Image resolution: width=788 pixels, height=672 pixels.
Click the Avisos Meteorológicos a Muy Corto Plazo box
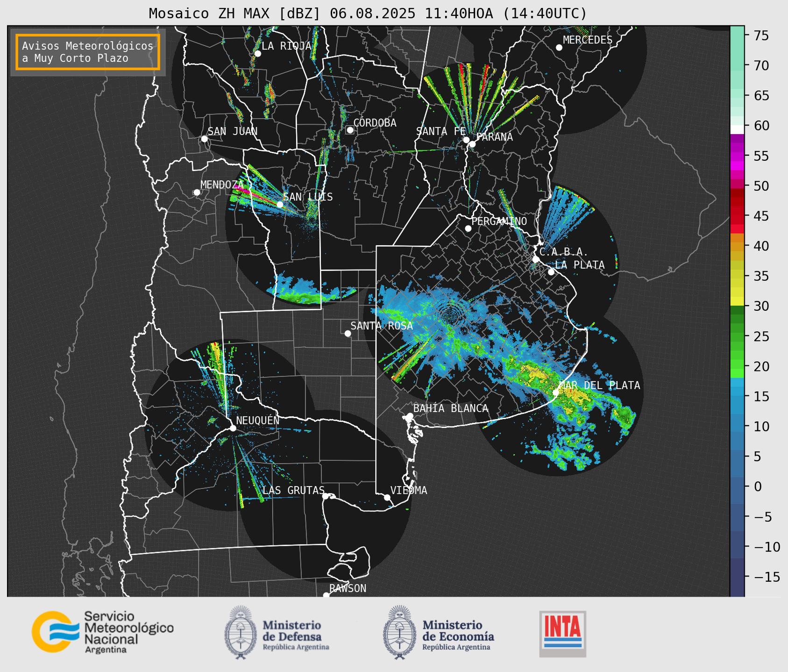click(88, 52)
